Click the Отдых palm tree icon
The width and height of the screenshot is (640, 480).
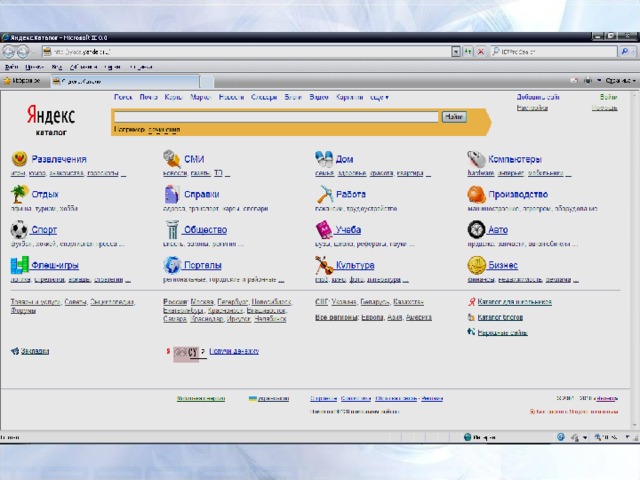[x=19, y=194]
